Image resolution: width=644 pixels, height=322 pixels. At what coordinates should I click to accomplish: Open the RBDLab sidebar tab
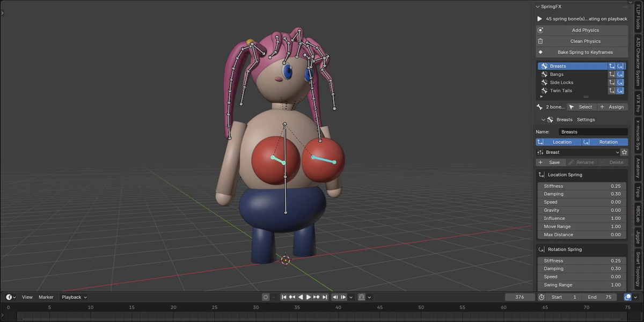[x=638, y=213]
